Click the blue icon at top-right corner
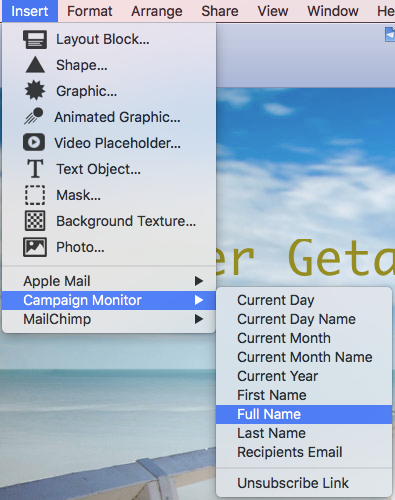Image resolution: width=395 pixels, height=500 pixels. click(x=390, y=35)
